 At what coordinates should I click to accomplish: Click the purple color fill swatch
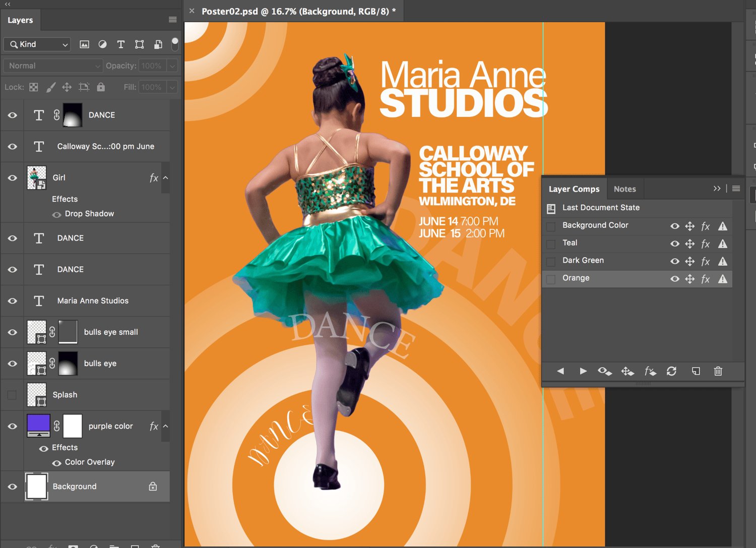[38, 425]
